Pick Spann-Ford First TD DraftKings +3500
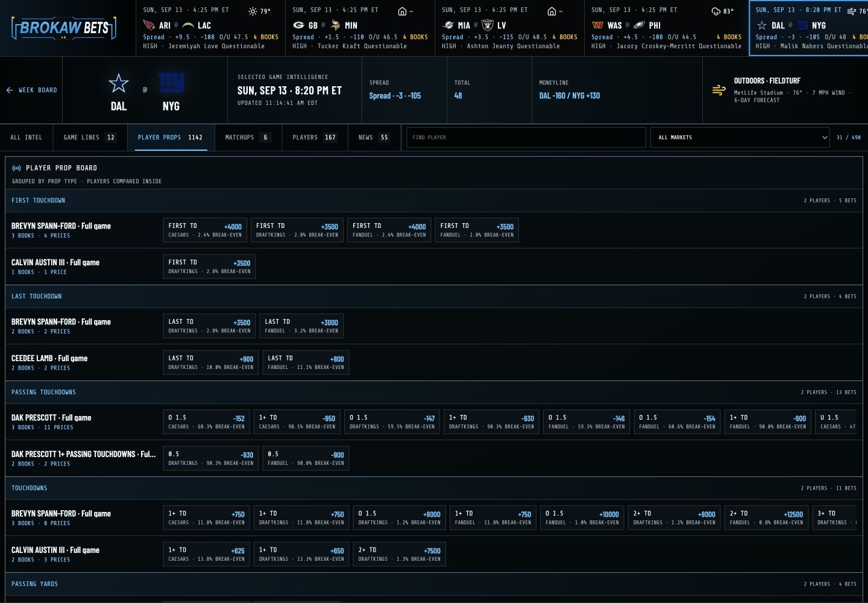868x603 pixels. coord(297,230)
